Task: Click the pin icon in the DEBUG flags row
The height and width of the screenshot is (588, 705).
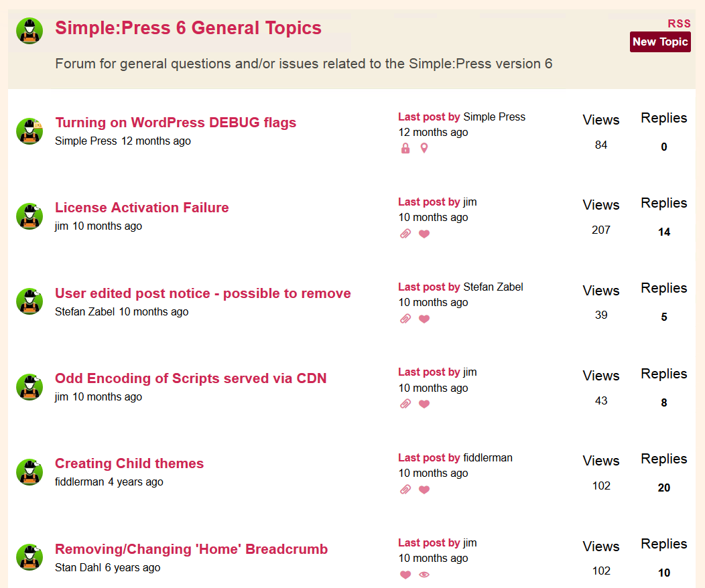Action: [424, 148]
